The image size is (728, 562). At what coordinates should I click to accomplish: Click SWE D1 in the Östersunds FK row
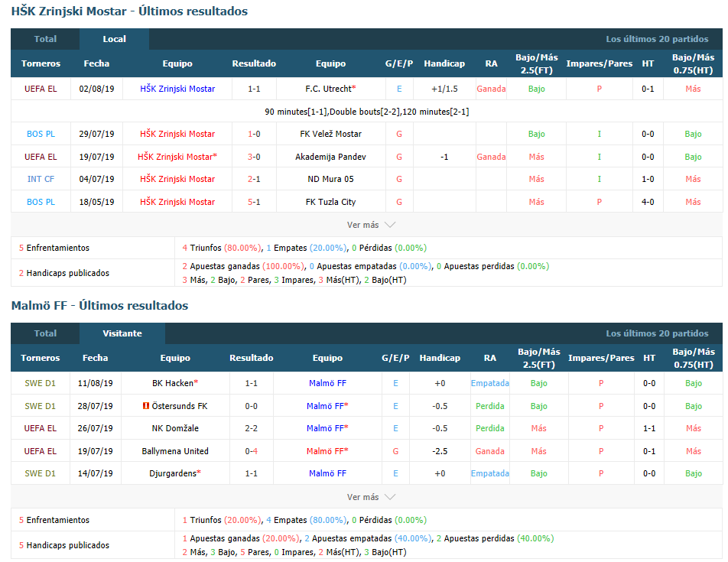tap(40, 406)
